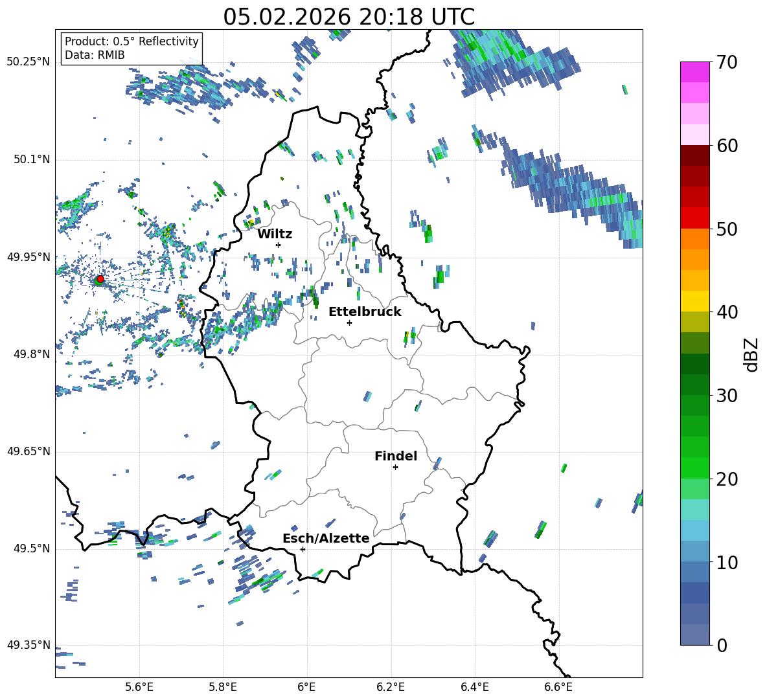Click the Esch/Alzette station cross marker
The height and width of the screenshot is (700, 767).
click(x=303, y=549)
